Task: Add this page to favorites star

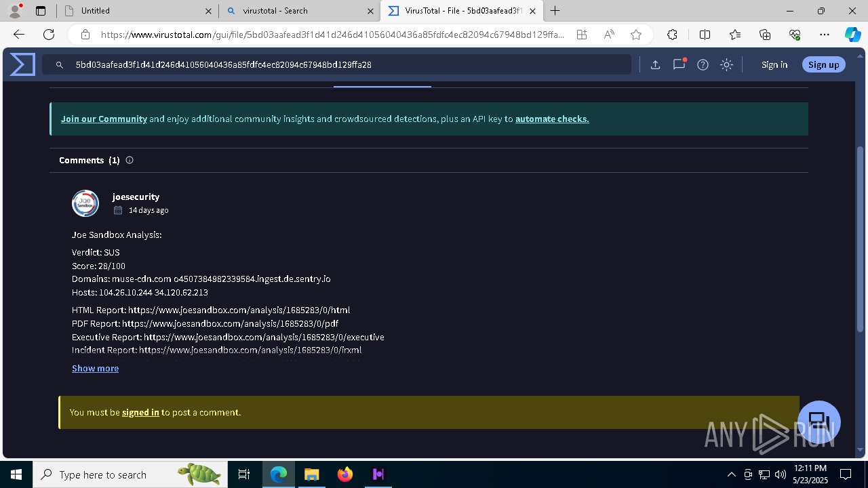Action: pos(636,35)
